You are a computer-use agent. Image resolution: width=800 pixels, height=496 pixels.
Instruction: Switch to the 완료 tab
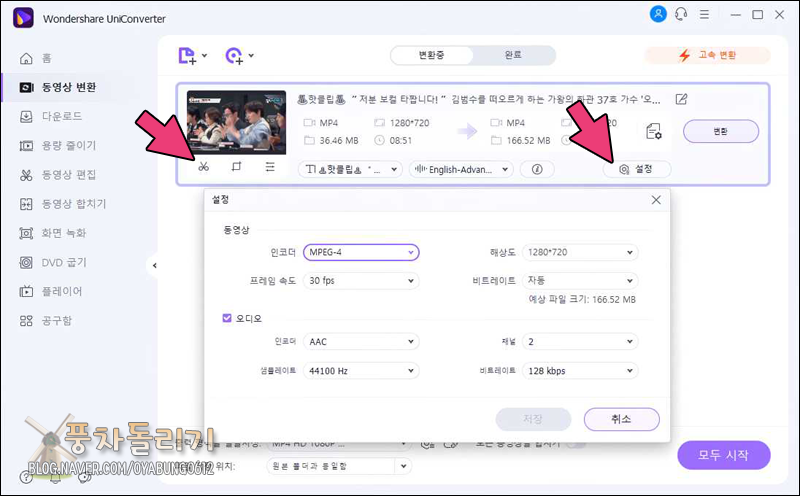click(513, 55)
